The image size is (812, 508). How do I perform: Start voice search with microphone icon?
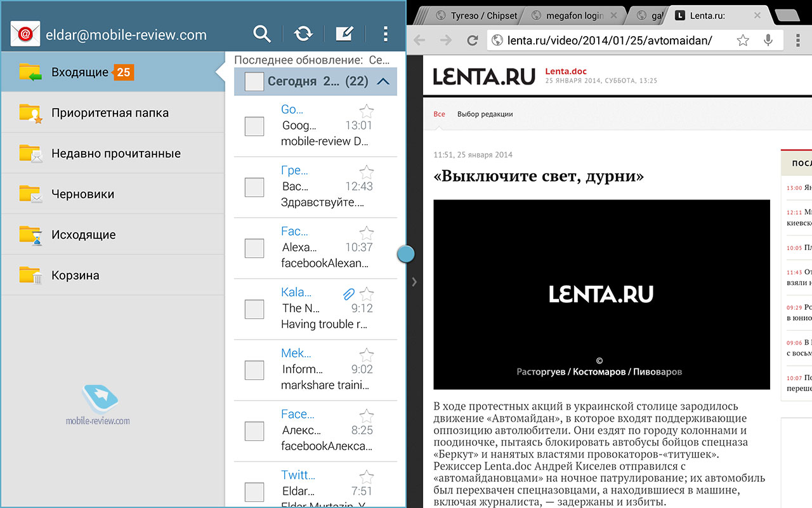(x=768, y=41)
